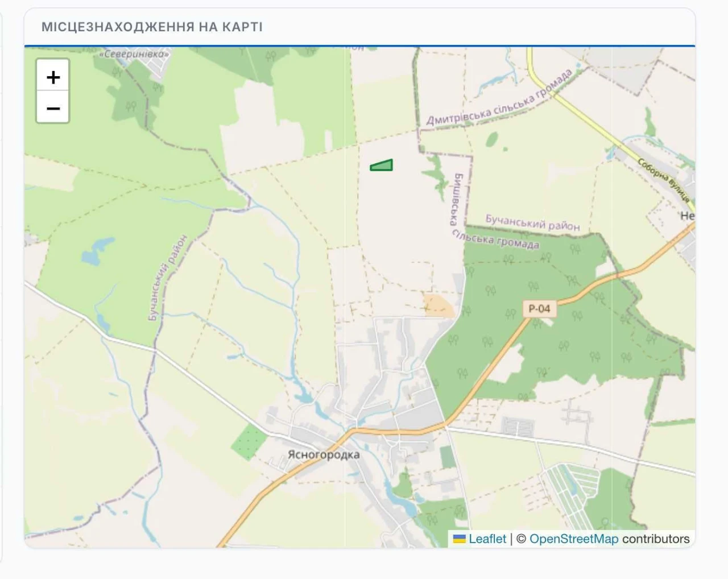Click the МІСЦЕЗНАХОДЖЕННЯ НА КАРТІ heading
The image size is (728, 579).
(x=152, y=27)
